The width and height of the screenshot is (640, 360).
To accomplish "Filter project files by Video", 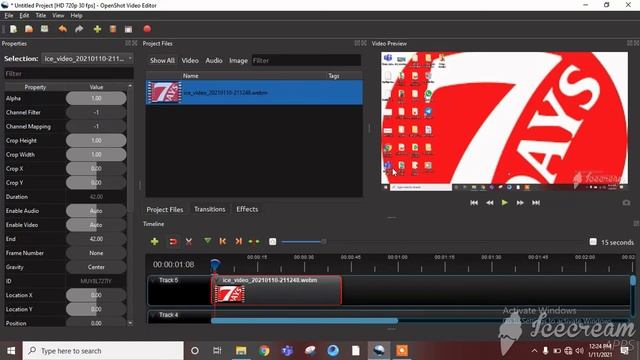I will pyautogui.click(x=190, y=60).
